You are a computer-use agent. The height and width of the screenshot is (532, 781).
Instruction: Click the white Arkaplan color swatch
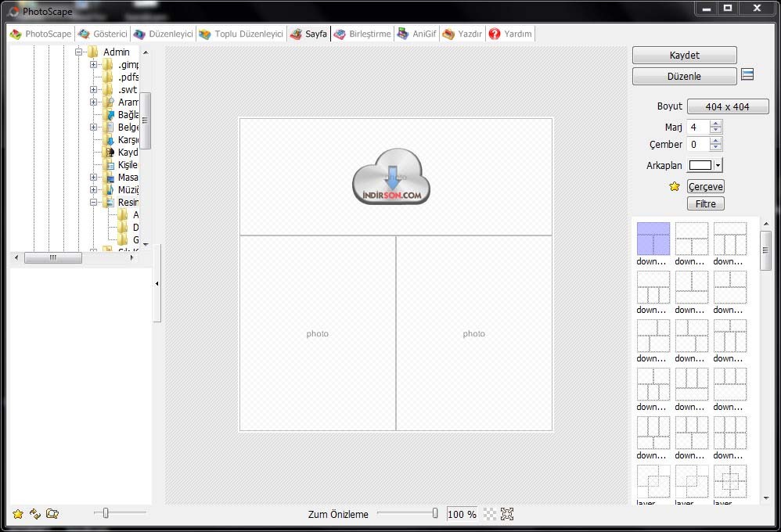coord(700,165)
